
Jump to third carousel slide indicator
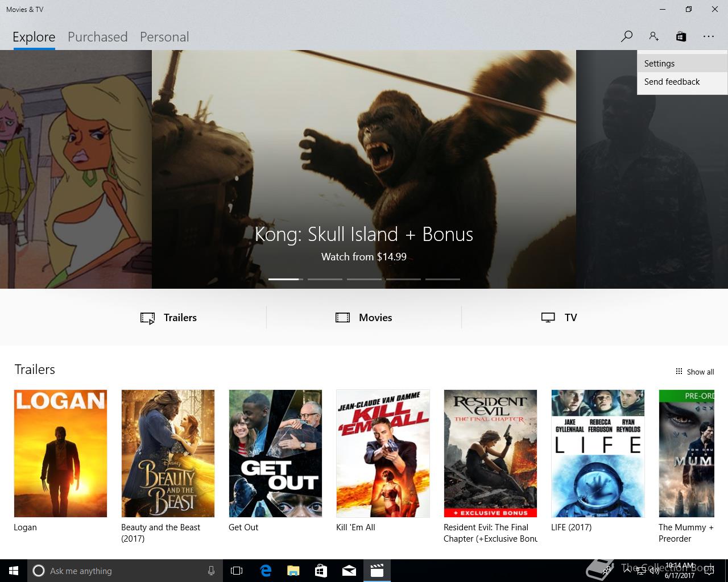364,279
